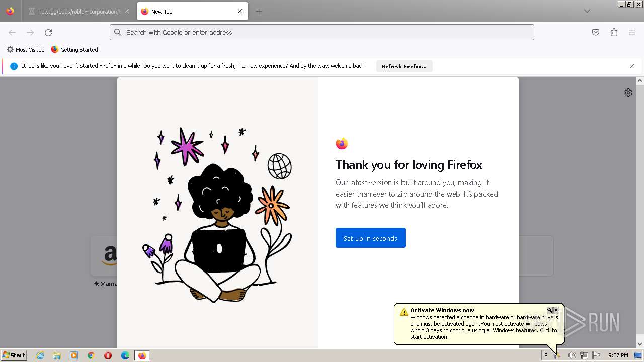
Task: Launch Google Chrome from taskbar
Action: (91, 355)
